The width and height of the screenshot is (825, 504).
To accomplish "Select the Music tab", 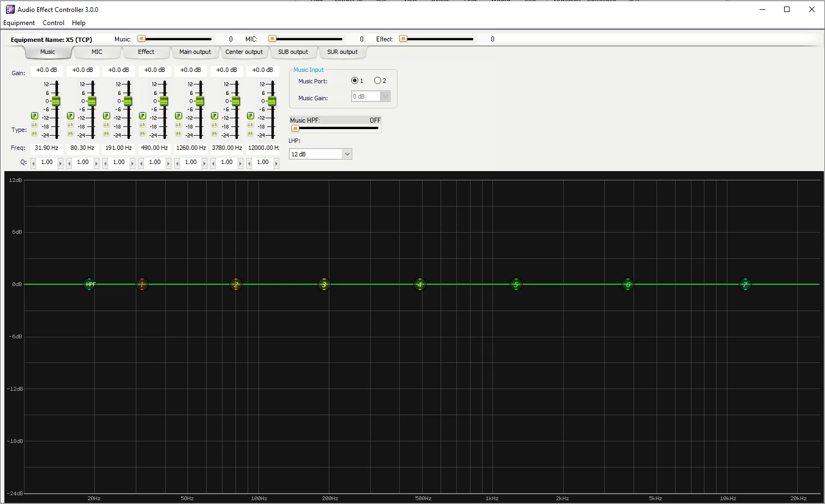I will tap(48, 52).
